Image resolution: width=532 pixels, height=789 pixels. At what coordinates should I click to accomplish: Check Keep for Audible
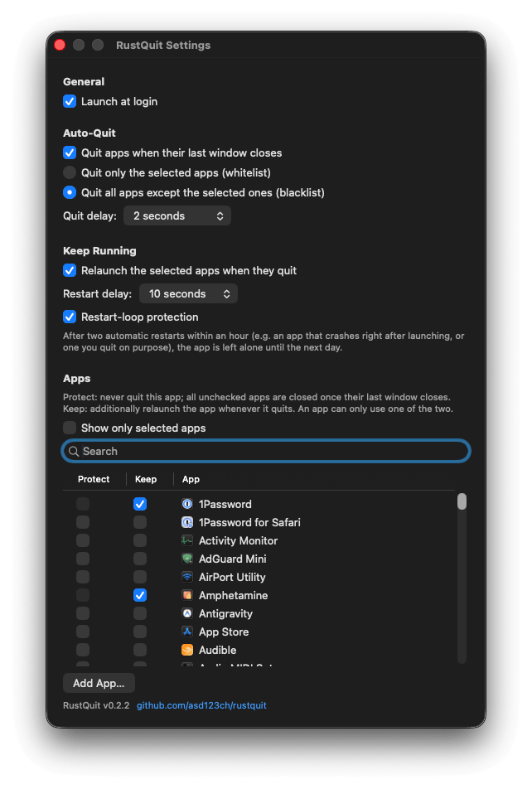[x=140, y=650]
